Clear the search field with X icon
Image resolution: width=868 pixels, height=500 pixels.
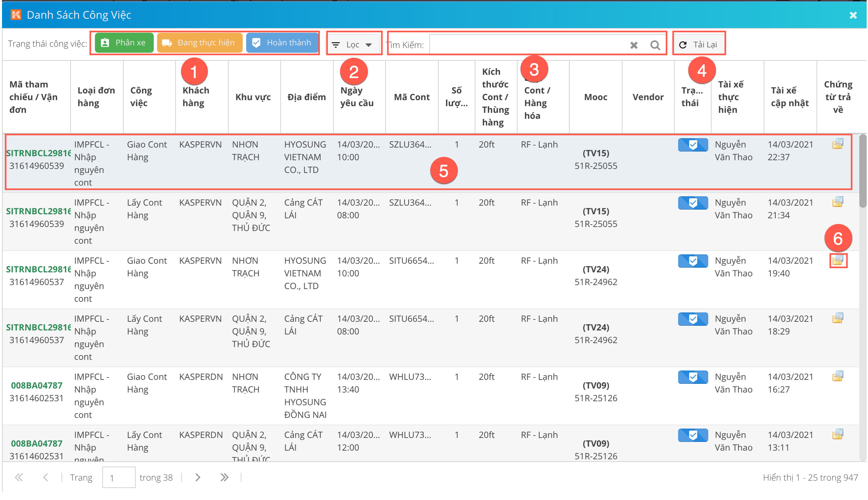634,45
